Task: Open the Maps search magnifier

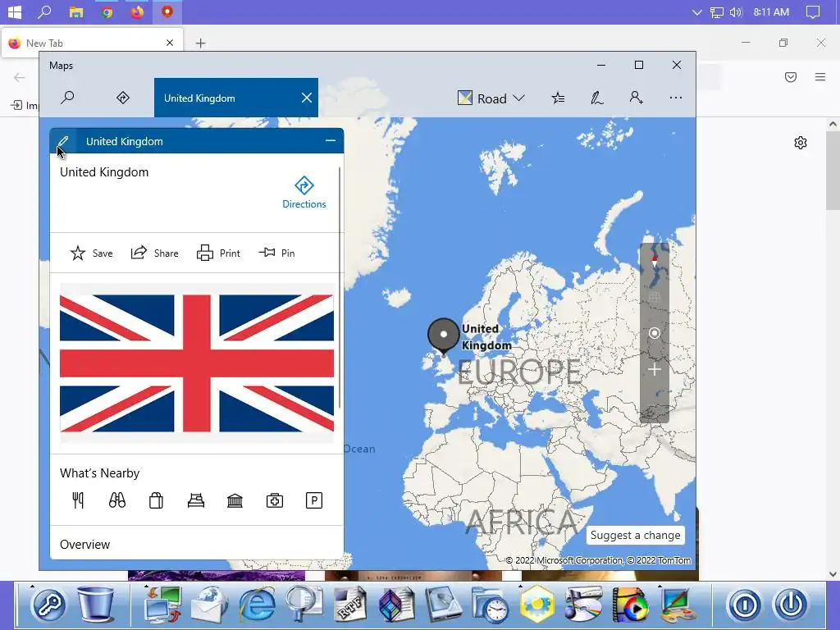Action: pyautogui.click(x=67, y=98)
